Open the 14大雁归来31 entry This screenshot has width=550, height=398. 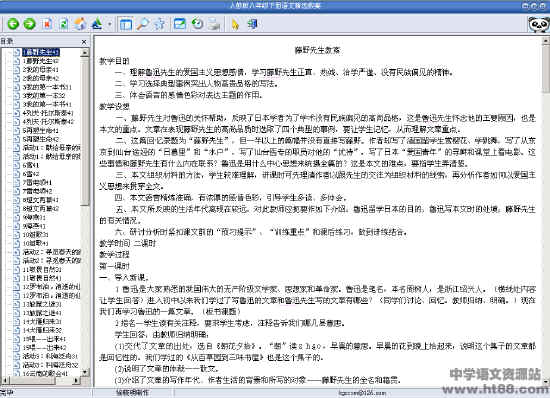pos(42,321)
